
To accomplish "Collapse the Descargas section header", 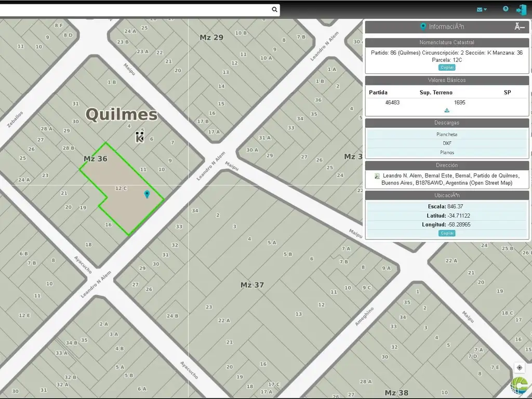I will pos(447,123).
